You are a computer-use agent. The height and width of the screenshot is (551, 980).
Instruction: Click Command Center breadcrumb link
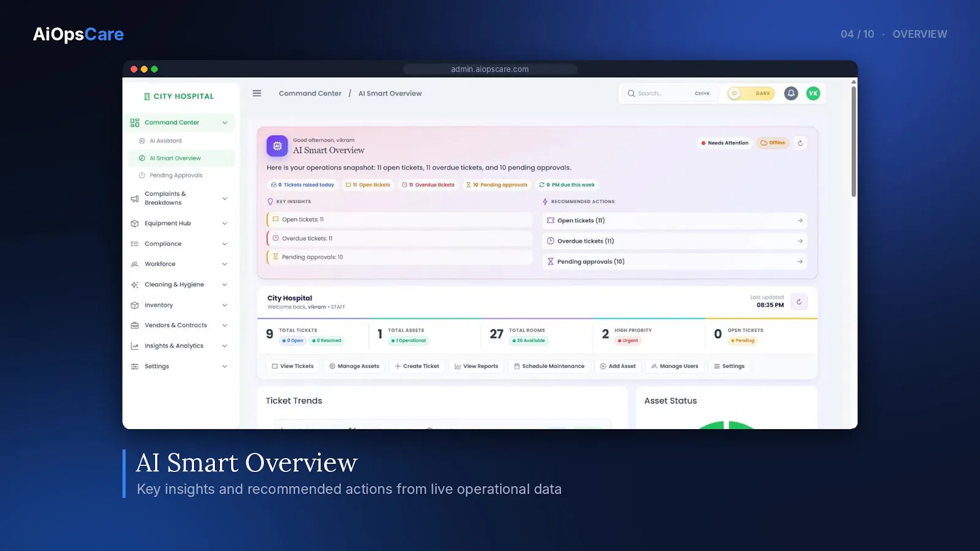pos(310,94)
